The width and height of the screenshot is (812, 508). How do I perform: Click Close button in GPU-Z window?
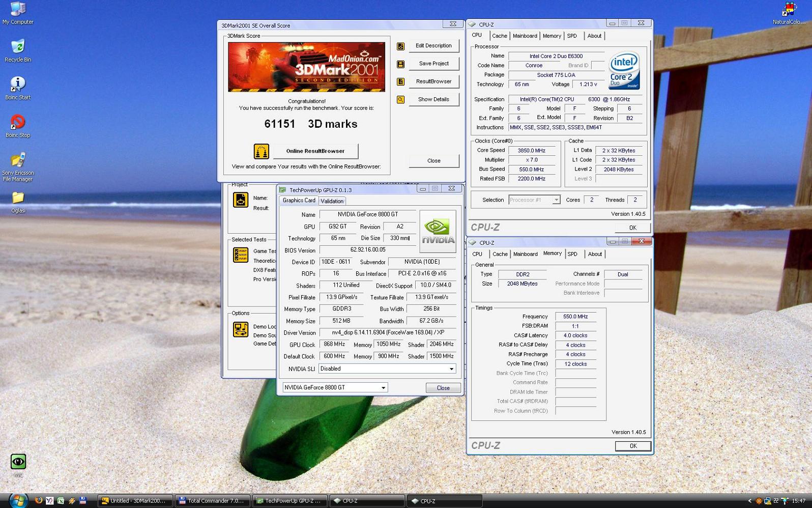443,388
